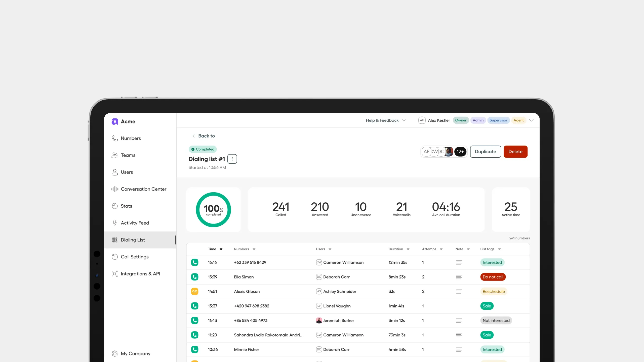This screenshot has width=644, height=362.
Task: Open the Note column dropdown arrow
Action: click(468, 249)
